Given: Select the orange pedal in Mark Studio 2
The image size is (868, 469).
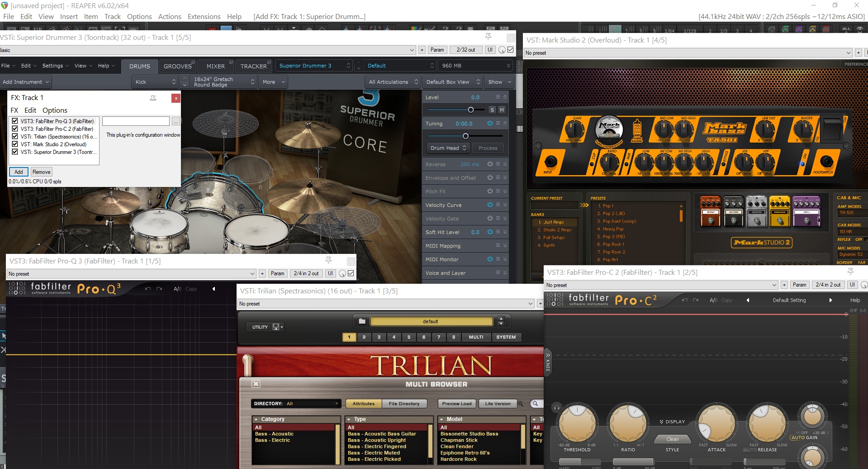Looking at the screenshot, I should (711, 211).
